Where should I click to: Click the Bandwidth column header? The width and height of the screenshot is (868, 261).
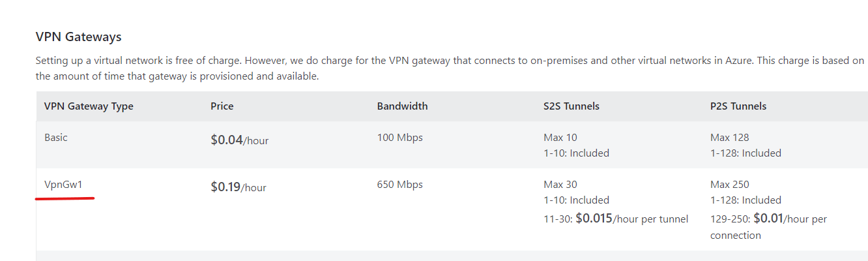[402, 106]
